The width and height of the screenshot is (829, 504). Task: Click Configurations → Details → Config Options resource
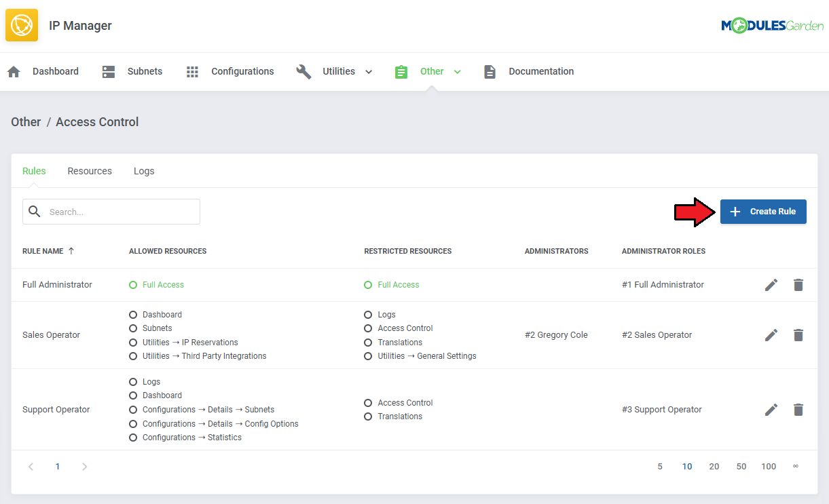point(221,424)
